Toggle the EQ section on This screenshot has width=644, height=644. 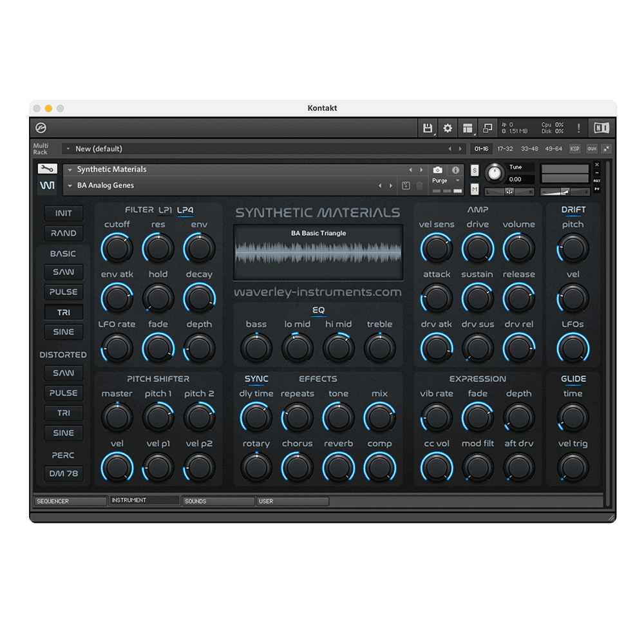[318, 310]
